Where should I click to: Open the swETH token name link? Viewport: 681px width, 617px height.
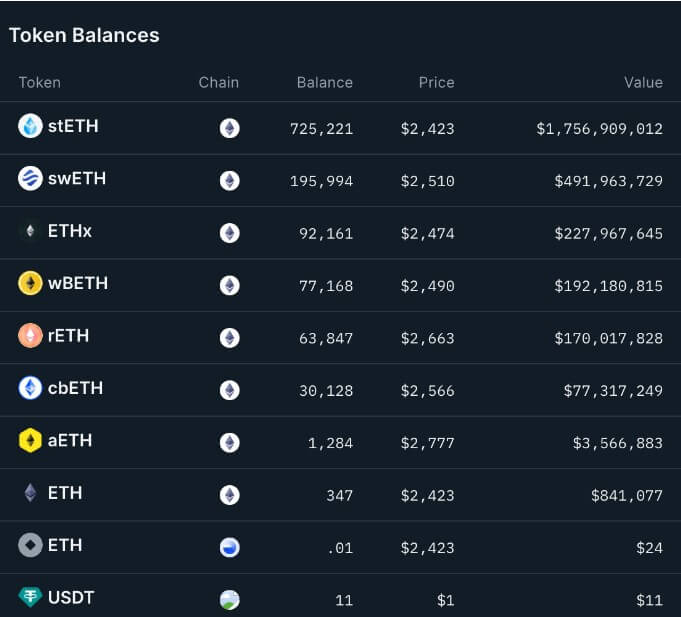tap(77, 179)
